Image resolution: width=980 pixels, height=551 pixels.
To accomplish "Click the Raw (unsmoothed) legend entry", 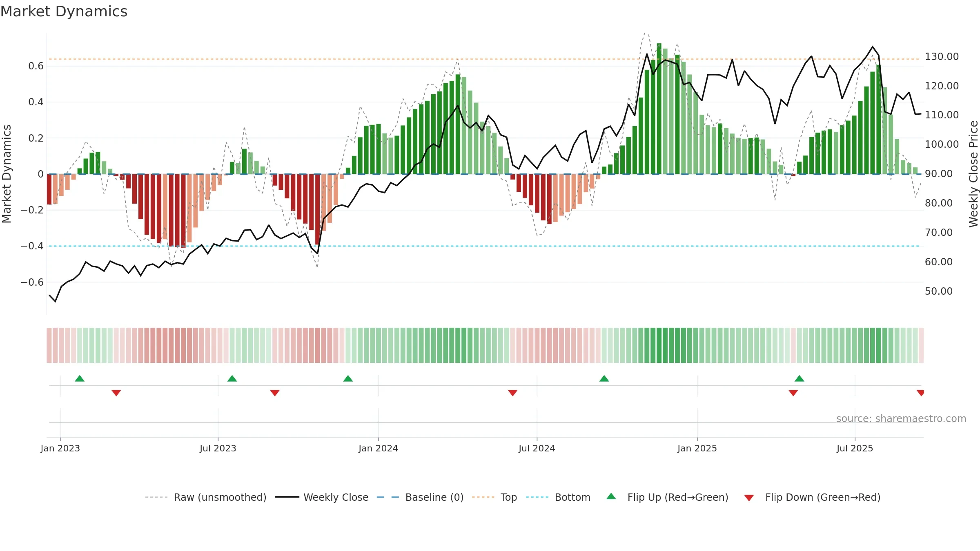I will click(206, 497).
